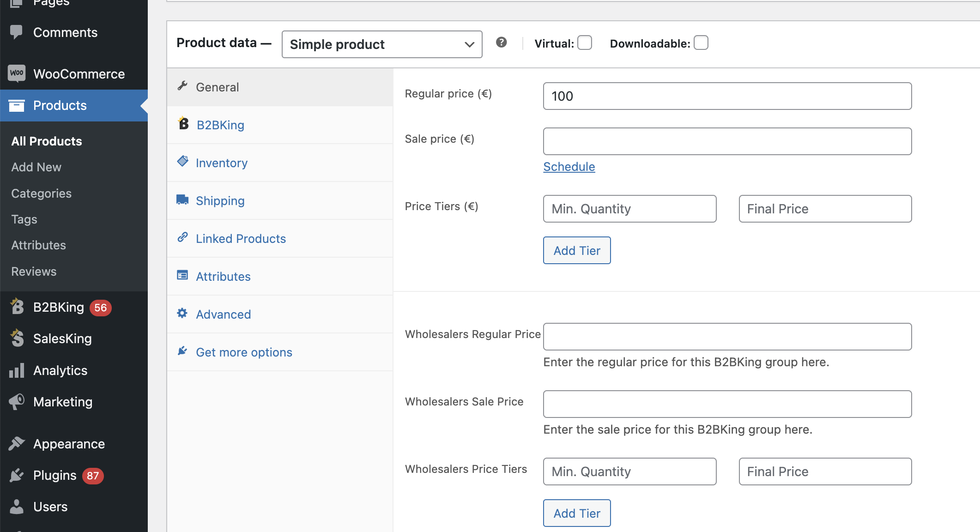The height and width of the screenshot is (532, 980).
Task: Click the Marketing megaphone icon
Action: [17, 401]
